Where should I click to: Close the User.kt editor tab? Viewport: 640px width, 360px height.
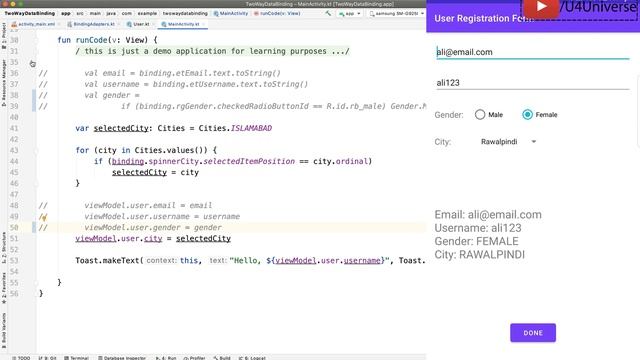click(x=153, y=24)
